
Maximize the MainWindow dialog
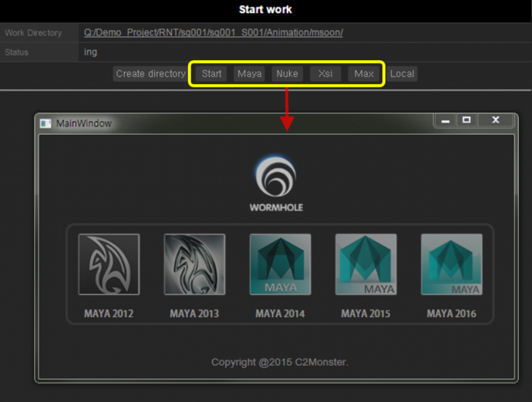tap(466, 120)
